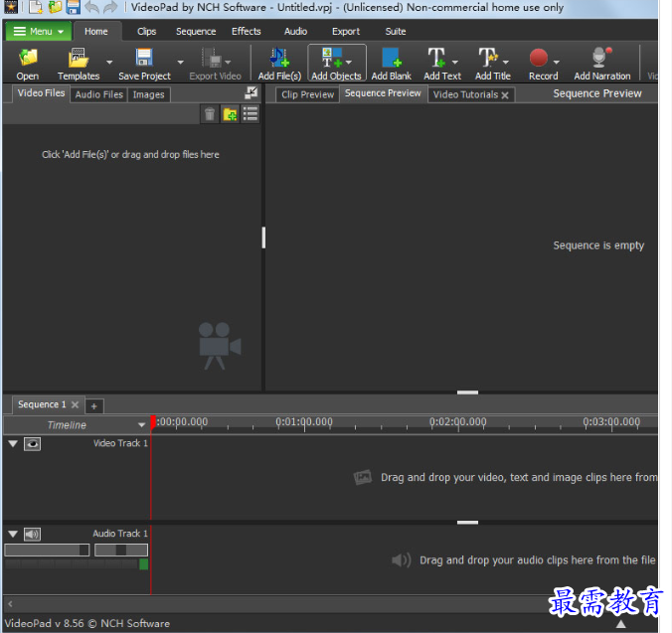Click the Add Blank clip icon

tap(392, 60)
